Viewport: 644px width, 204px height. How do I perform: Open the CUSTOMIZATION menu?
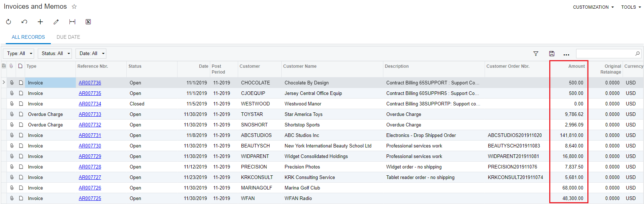pos(593,7)
